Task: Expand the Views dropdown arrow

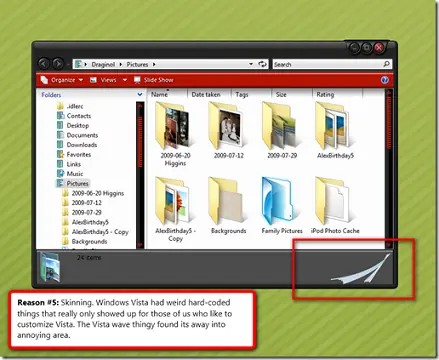Action: point(125,80)
